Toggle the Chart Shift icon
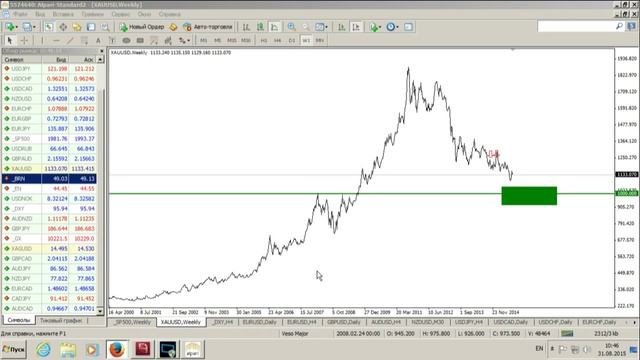This screenshot has height=360, width=640. (356, 27)
